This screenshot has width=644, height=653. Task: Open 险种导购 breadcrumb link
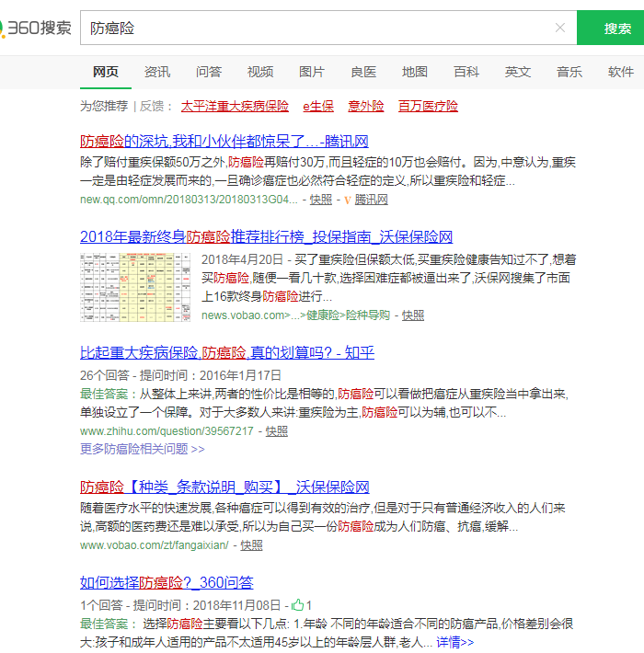click(368, 315)
